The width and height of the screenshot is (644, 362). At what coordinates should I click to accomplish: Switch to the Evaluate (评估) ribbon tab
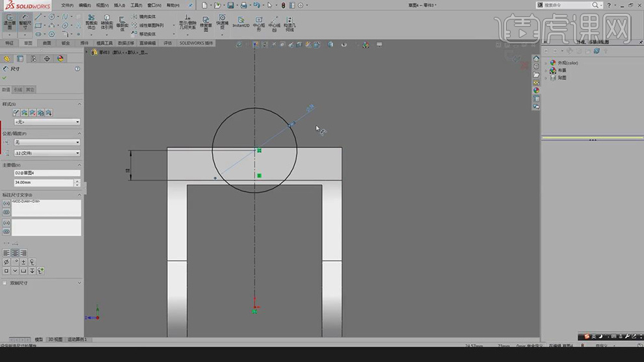(168, 43)
